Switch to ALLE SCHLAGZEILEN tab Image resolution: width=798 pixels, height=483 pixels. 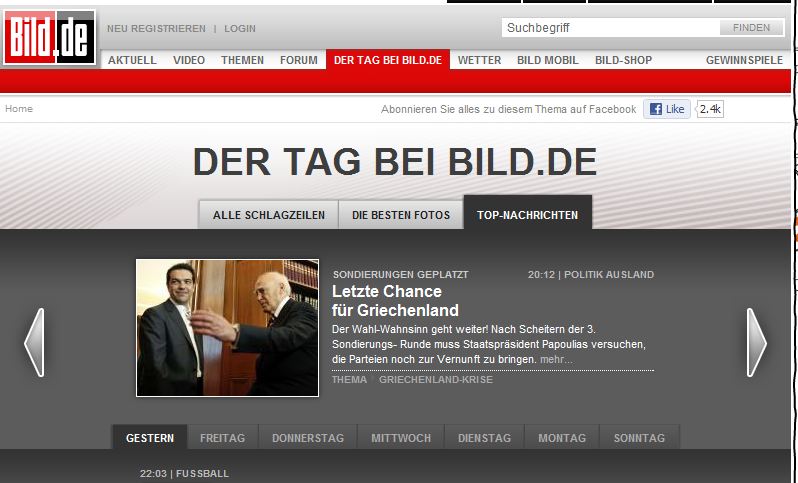click(269, 215)
